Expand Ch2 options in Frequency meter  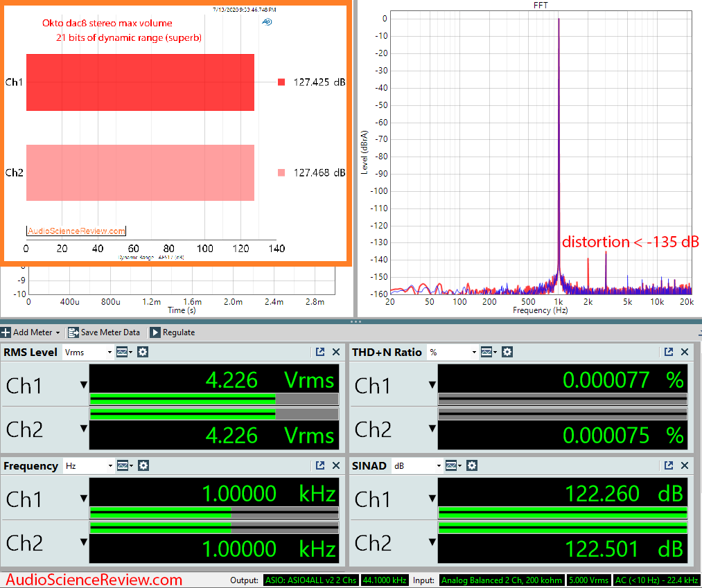[82, 544]
